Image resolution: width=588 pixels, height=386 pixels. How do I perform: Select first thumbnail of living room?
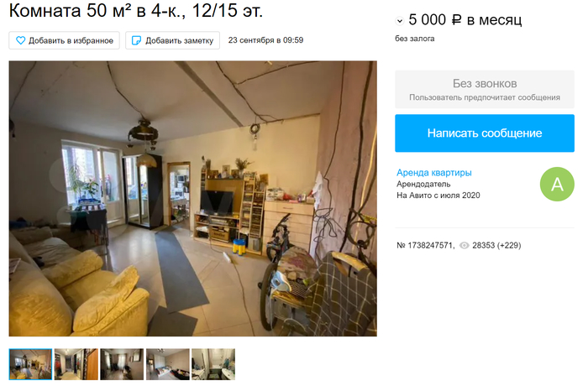31,364
